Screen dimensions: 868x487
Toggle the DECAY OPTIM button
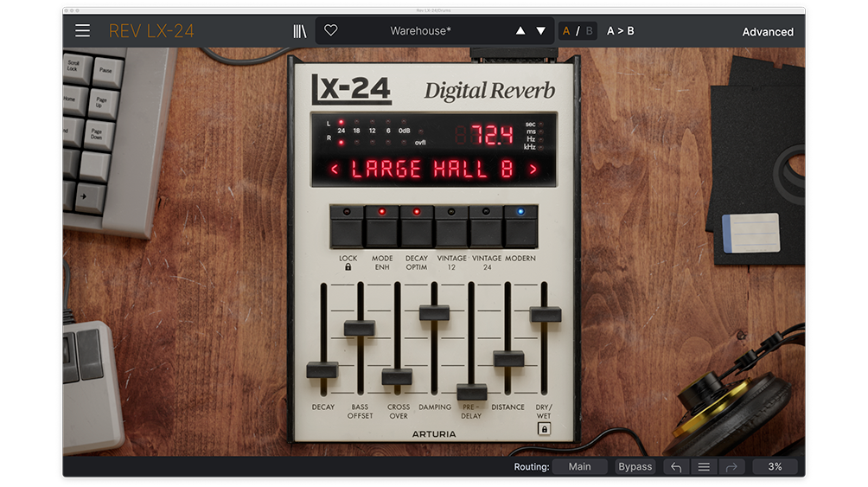point(417,227)
